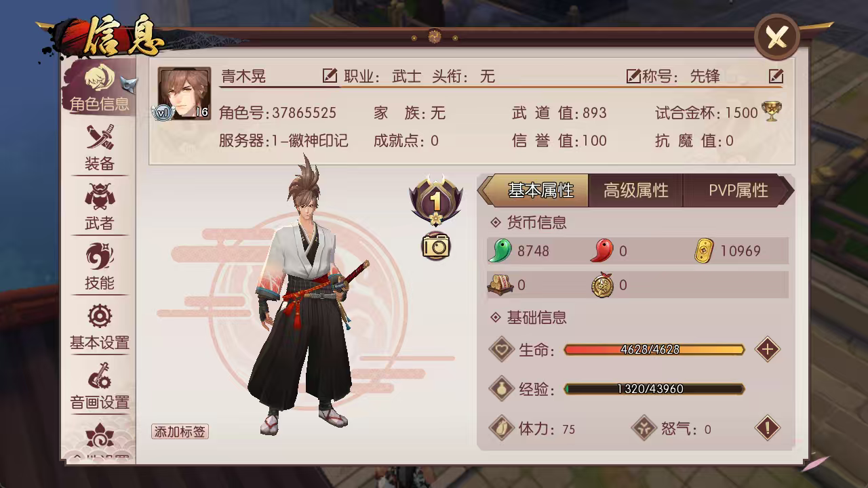This screenshot has width=868, height=488.
Task: Open the 技能 skills sidebar icon
Action: [99, 267]
